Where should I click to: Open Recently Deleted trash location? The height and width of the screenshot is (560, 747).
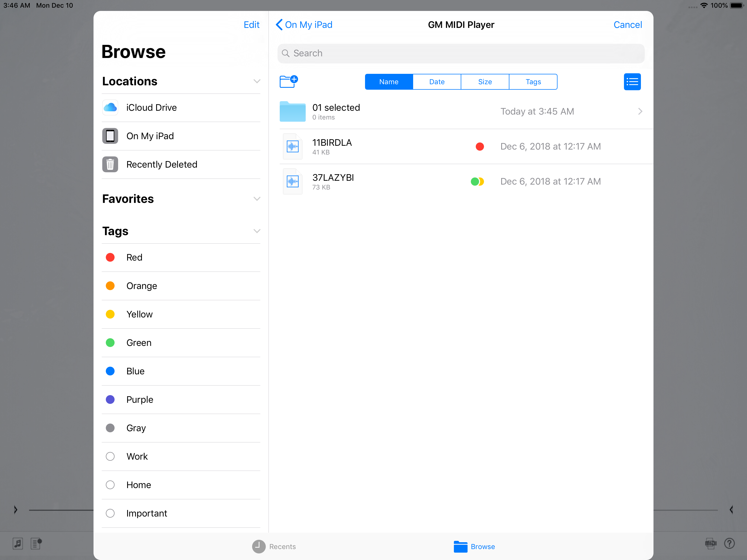point(161,165)
